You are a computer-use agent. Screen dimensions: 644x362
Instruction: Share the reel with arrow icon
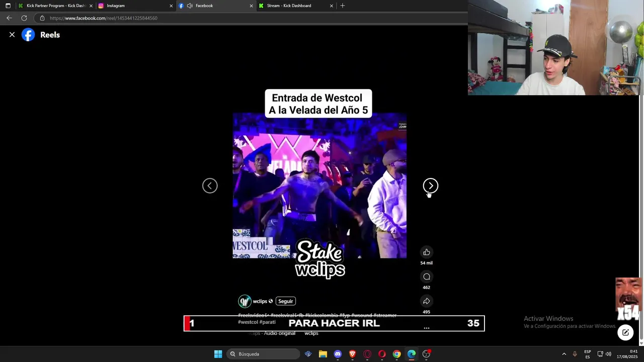[x=426, y=301]
